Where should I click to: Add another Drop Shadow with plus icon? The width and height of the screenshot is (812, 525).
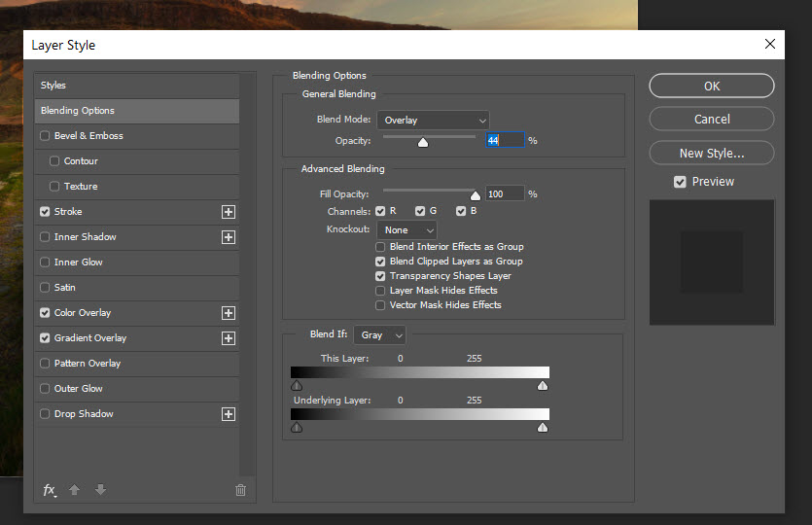pos(229,414)
